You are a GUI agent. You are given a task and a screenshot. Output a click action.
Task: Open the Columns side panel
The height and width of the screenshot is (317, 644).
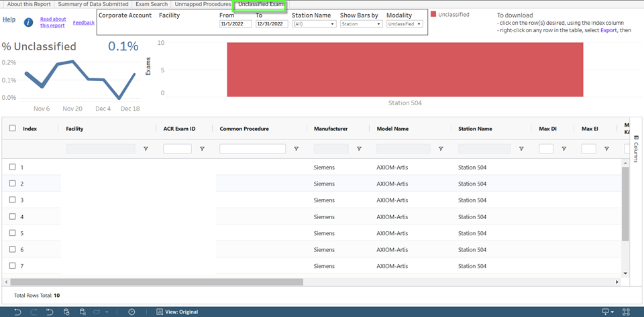pyautogui.click(x=636, y=149)
